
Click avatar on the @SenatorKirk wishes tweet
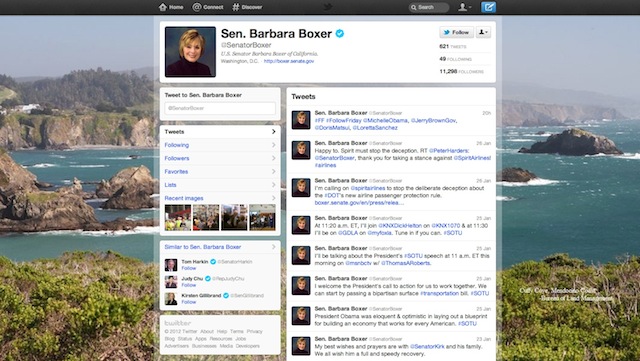click(x=301, y=346)
